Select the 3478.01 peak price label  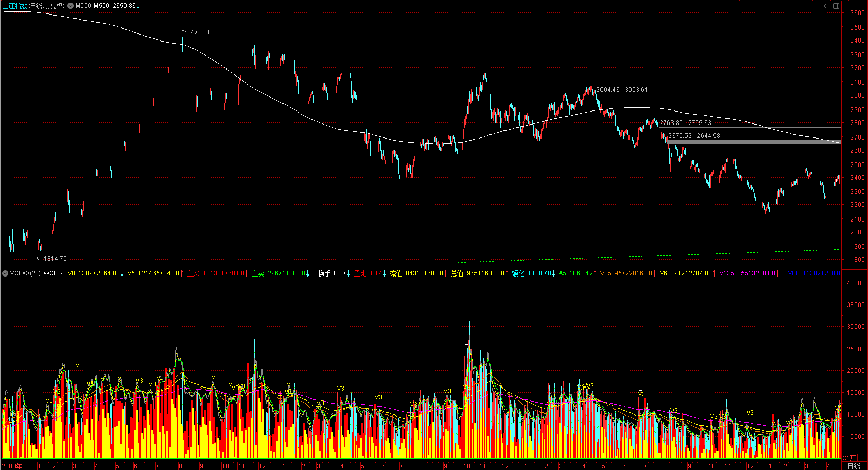pos(199,32)
